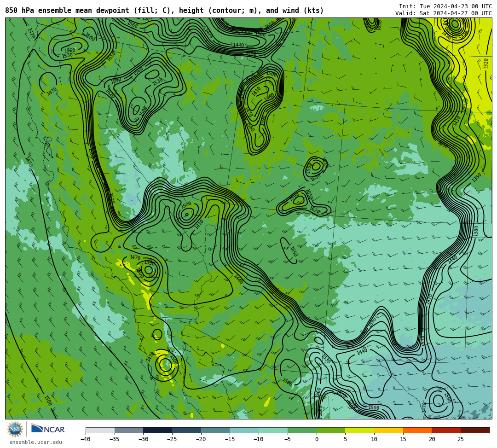Open the ensemble.ucar.edu link text
This screenshot has width=497, height=448.
click(35, 442)
